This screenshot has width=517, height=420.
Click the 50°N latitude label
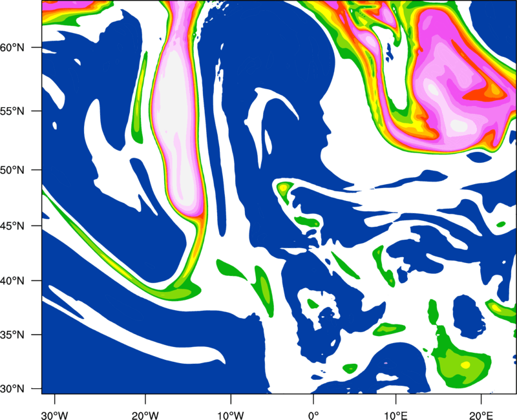(12, 171)
